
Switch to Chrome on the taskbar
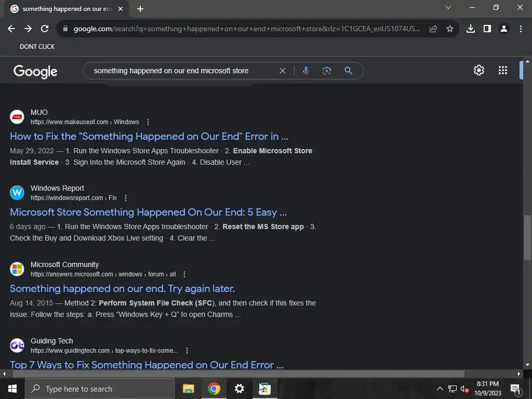tap(214, 389)
